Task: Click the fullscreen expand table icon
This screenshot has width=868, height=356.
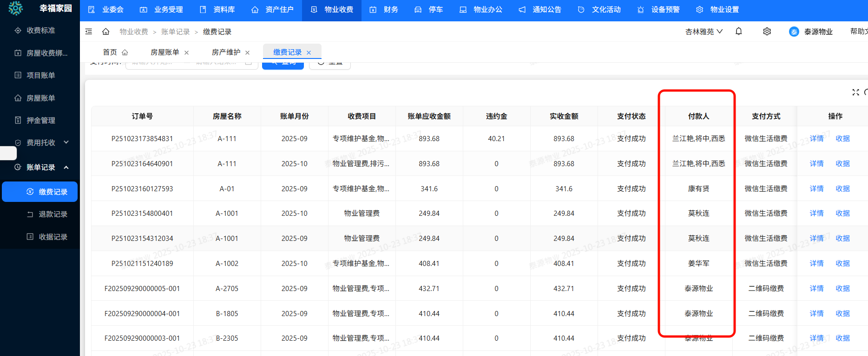Action: [855, 92]
